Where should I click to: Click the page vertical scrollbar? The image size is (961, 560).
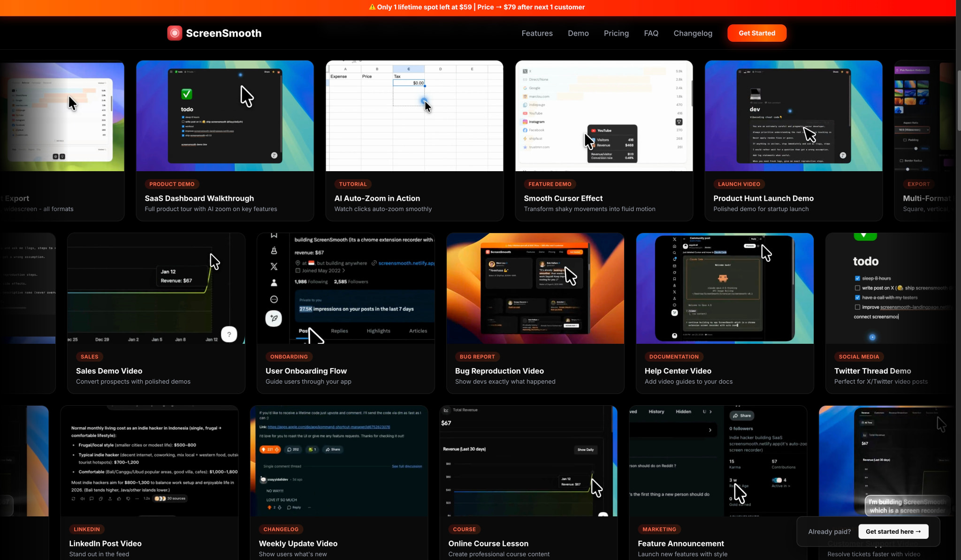958,101
